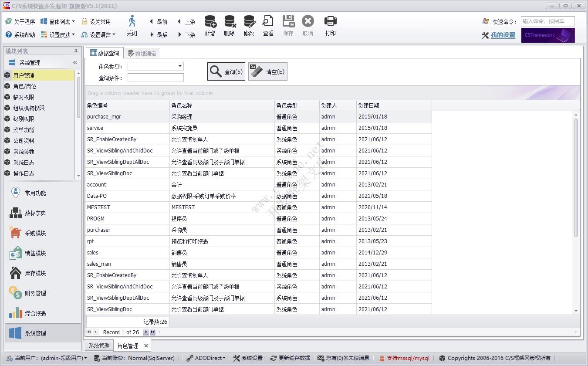Click the 新增 (New) toolbar icon
The image size is (588, 366).
[x=210, y=26]
